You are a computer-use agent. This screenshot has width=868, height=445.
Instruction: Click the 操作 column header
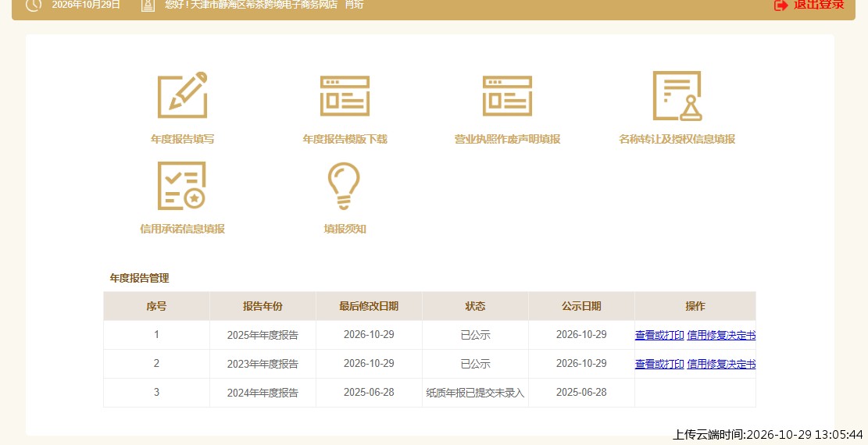tap(695, 306)
